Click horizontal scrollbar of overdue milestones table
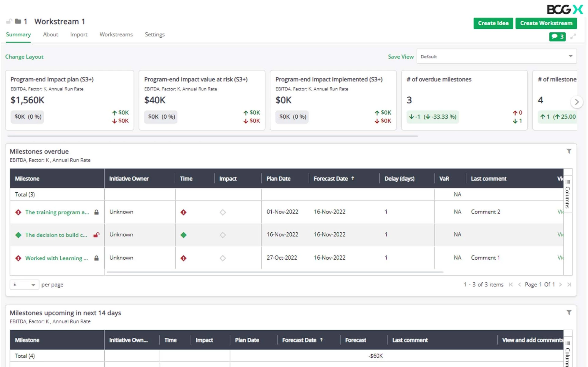 coord(275,272)
